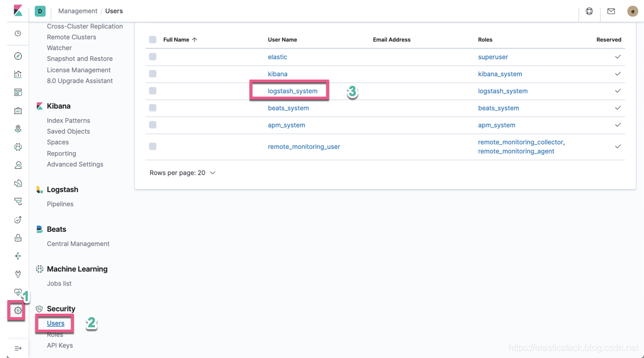This screenshot has width=644, height=358.
Task: Open Canvas icon in sidebar
Action: click(18, 110)
